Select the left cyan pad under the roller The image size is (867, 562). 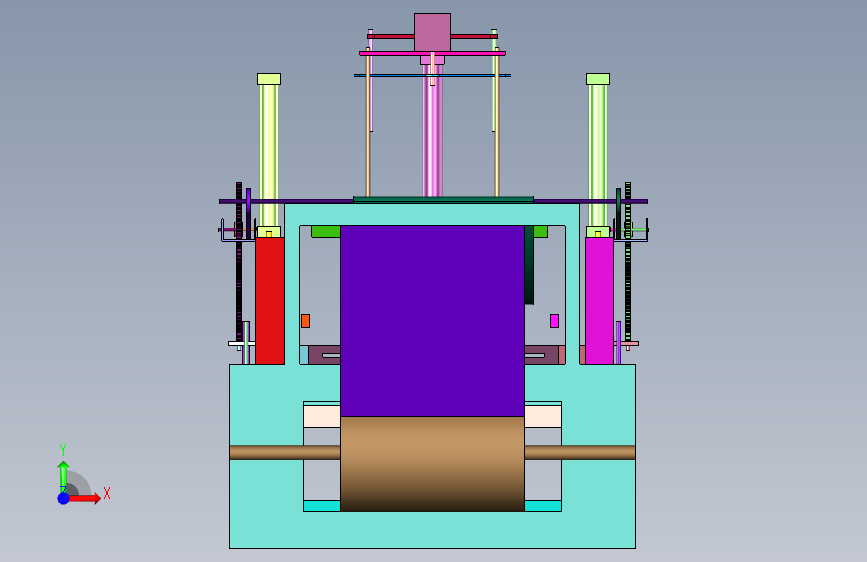322,506
